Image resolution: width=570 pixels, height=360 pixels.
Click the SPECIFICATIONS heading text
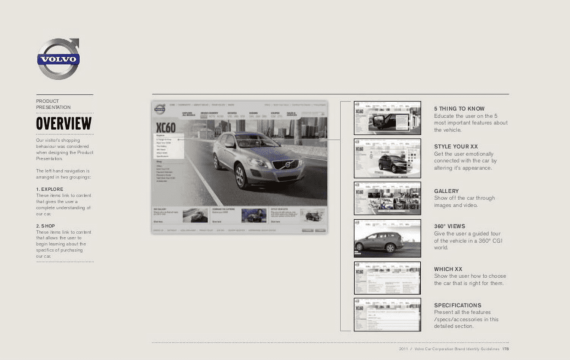coord(457,305)
